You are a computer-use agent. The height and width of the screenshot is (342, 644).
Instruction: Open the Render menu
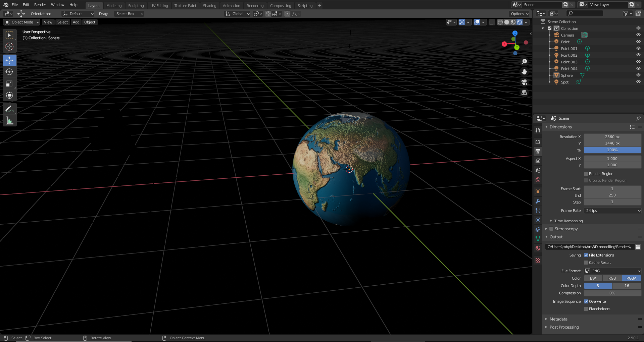40,5
